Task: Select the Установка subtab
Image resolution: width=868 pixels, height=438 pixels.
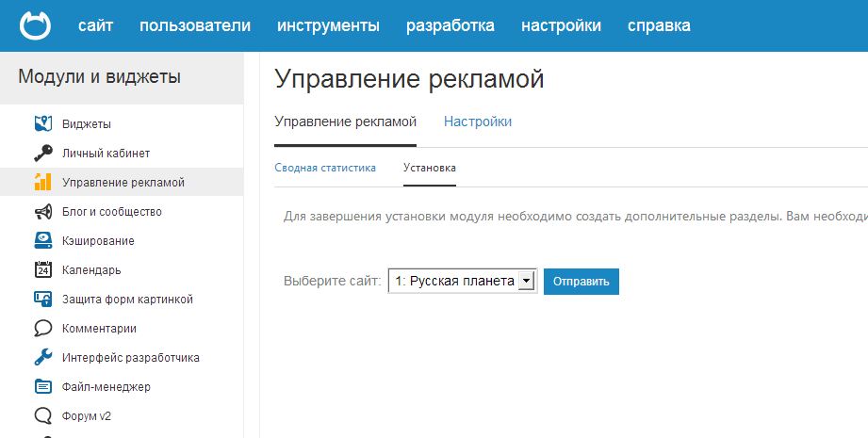Action: [430, 168]
